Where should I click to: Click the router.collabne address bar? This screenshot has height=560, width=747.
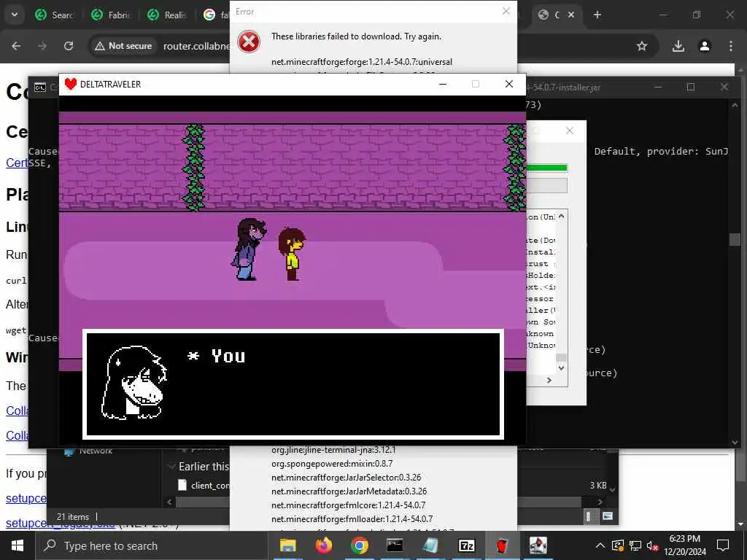click(x=196, y=46)
